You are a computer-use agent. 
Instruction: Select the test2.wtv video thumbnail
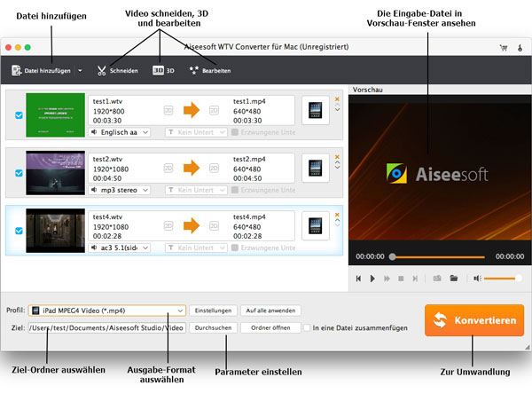point(55,173)
